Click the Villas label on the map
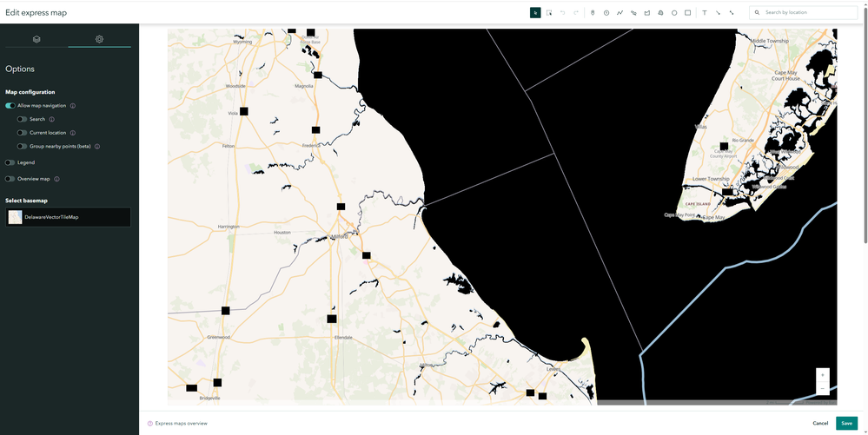The height and width of the screenshot is (435, 868). click(701, 128)
